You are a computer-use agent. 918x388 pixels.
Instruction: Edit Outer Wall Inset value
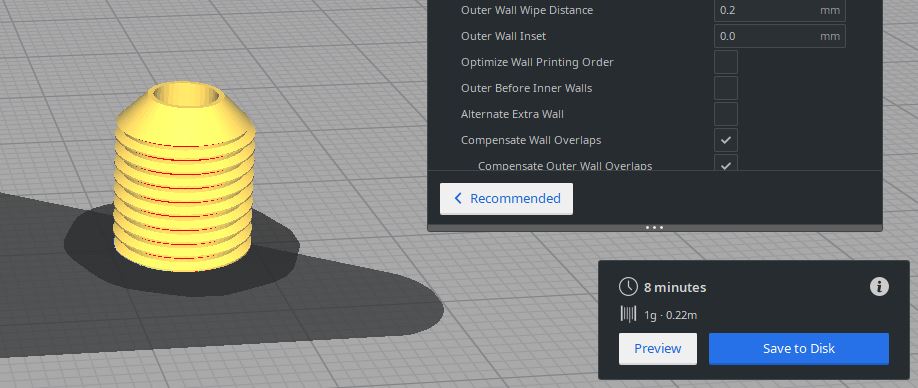(x=779, y=36)
